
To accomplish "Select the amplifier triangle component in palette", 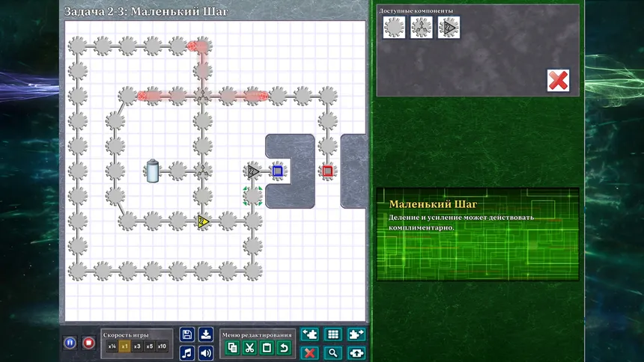I will 449,28.
